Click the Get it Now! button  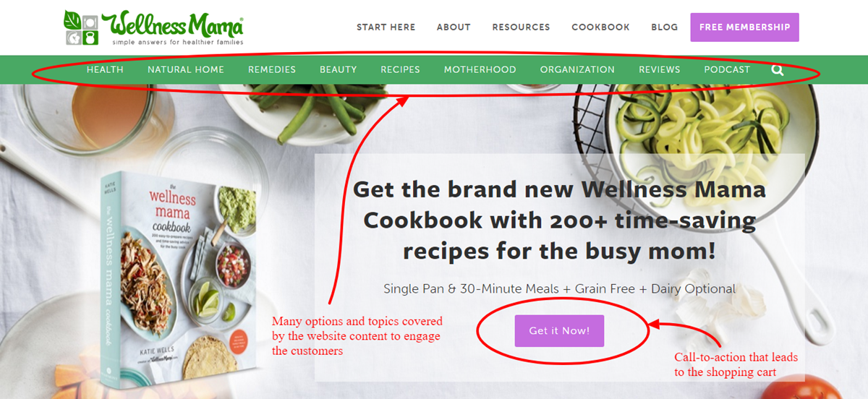coord(559,330)
